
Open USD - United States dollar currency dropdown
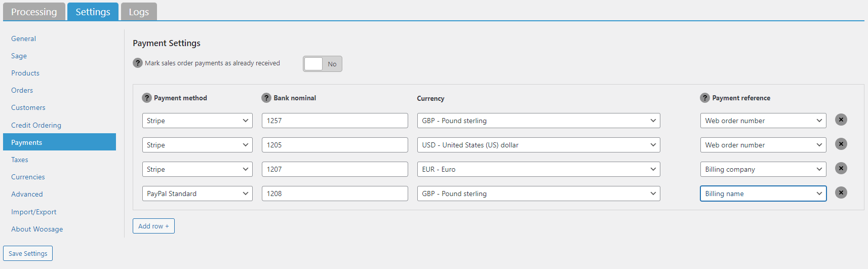pos(539,145)
